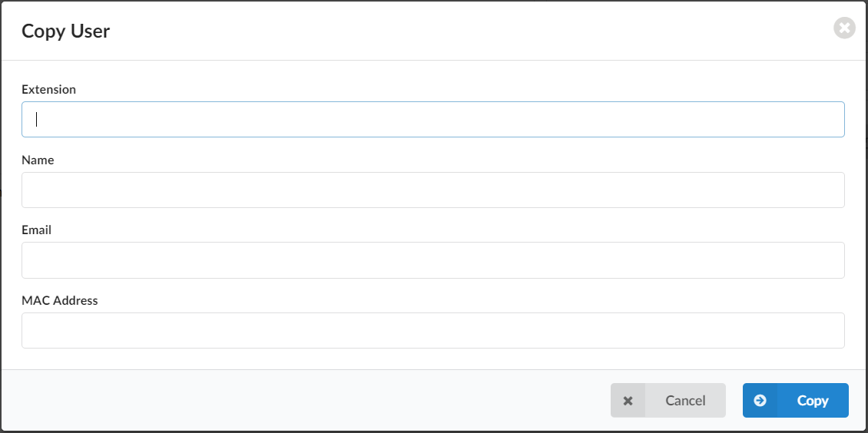
Task: Click the blank header space right of the title
Action: [461, 31]
